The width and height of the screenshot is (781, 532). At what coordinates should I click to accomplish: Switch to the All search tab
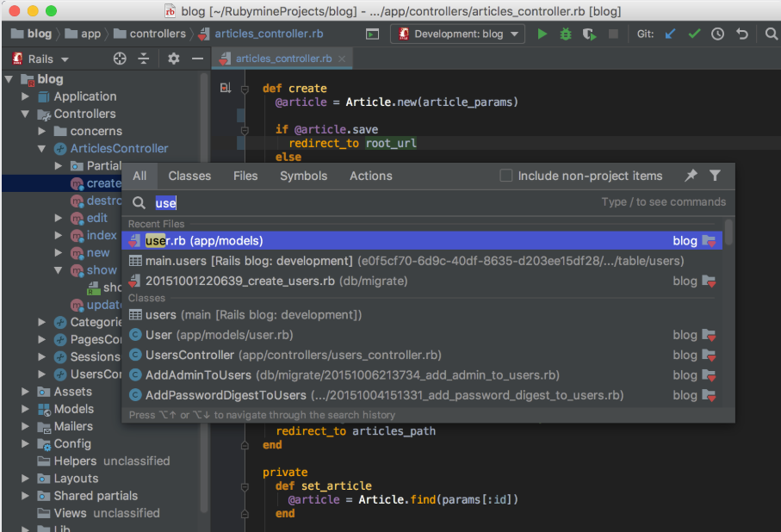pyautogui.click(x=139, y=176)
